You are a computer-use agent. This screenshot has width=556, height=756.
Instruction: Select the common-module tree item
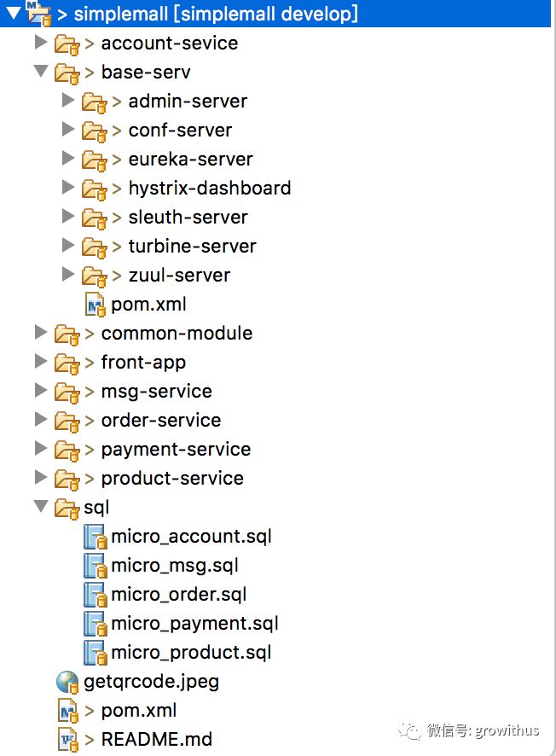(177, 333)
